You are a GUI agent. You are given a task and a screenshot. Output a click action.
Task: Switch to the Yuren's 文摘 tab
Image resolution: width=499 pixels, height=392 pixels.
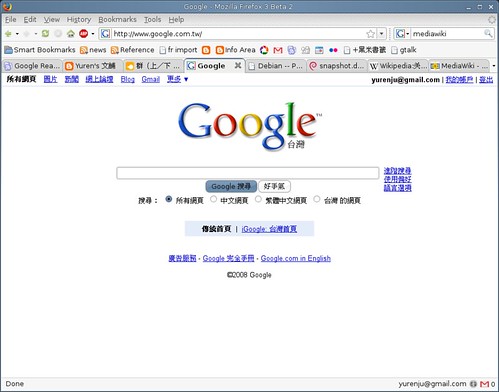93,66
